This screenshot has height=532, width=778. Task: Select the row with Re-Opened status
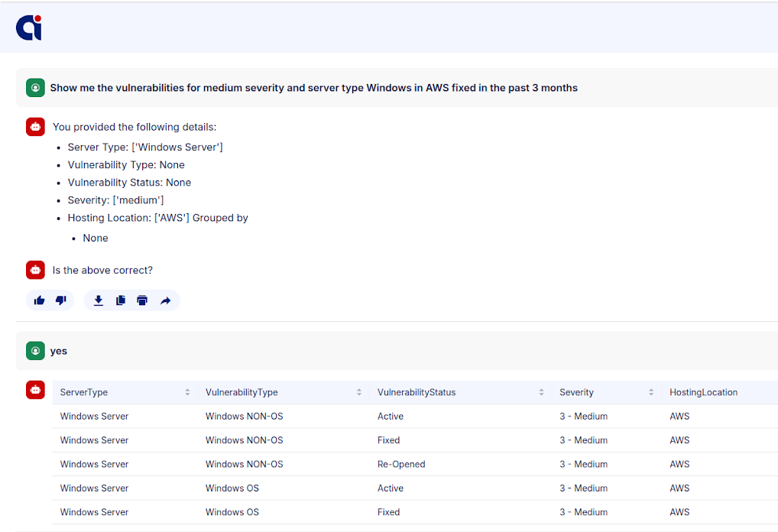click(382, 464)
